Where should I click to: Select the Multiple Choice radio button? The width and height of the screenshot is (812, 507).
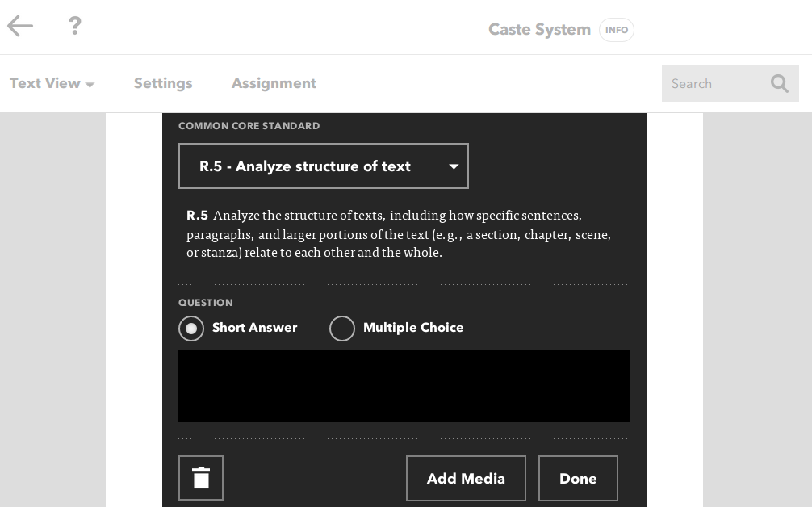(x=342, y=329)
